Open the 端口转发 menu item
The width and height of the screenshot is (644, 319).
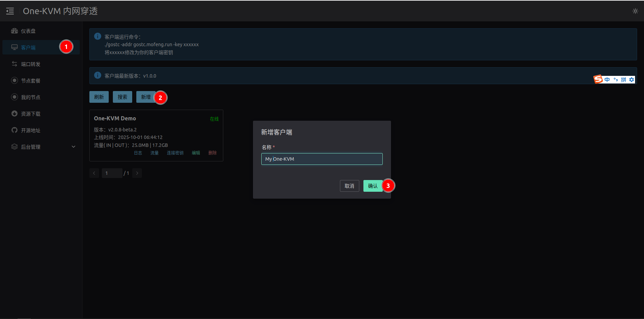pyautogui.click(x=31, y=64)
